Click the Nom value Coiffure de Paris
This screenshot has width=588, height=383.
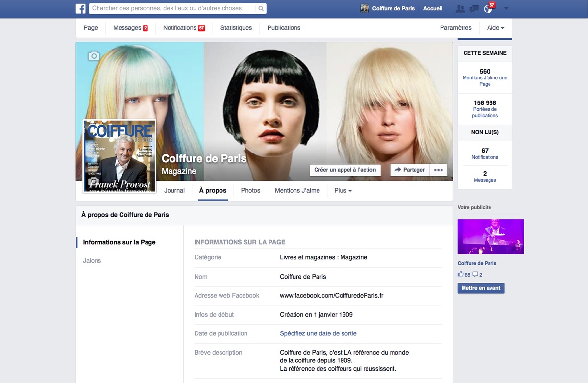(303, 276)
